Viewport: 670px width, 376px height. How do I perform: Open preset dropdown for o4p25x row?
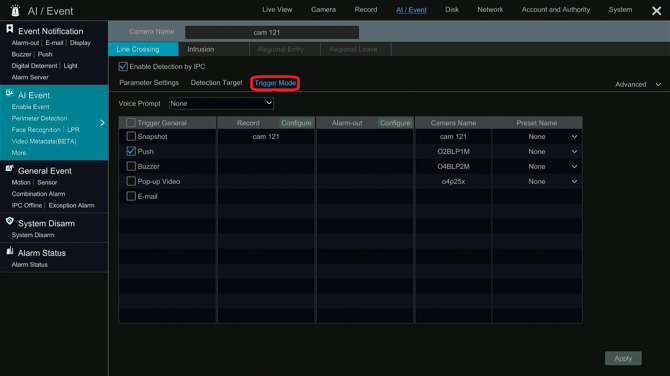pyautogui.click(x=574, y=182)
